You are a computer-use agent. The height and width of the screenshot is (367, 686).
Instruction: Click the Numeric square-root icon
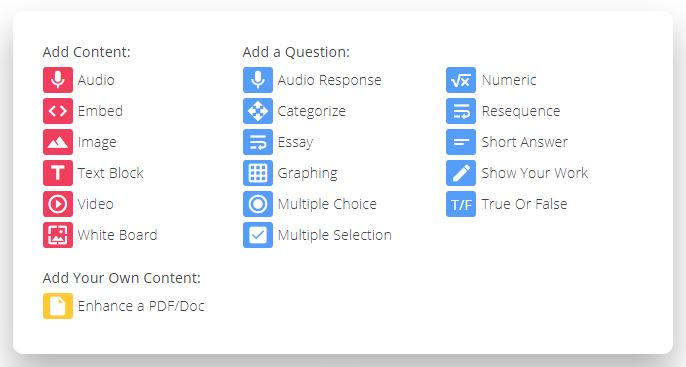coord(461,80)
